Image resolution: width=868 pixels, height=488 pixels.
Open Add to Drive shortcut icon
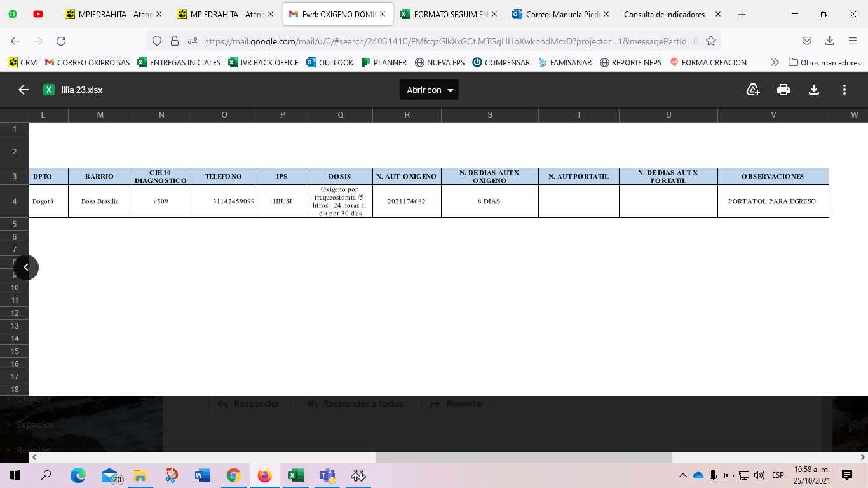pyautogui.click(x=753, y=90)
